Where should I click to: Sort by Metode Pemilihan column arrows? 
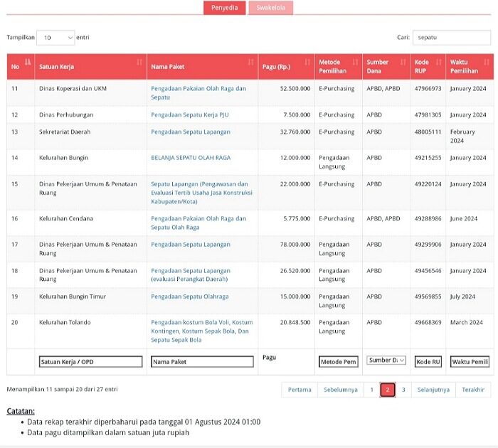pyautogui.click(x=355, y=63)
